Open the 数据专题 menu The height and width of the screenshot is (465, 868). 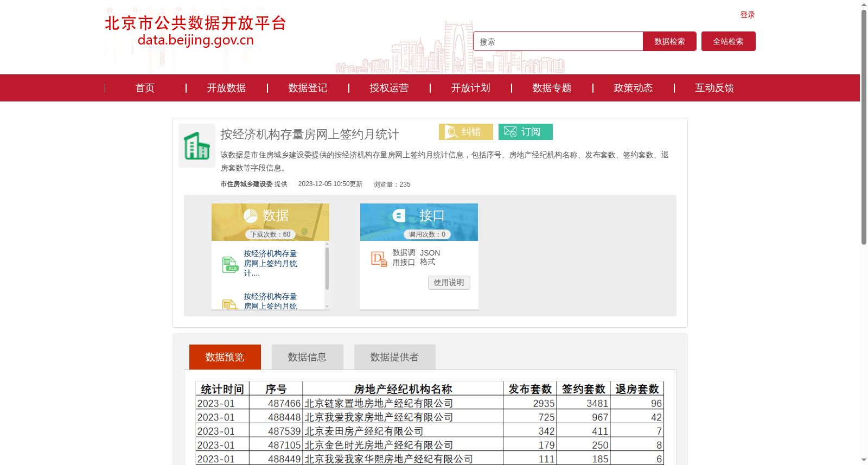pyautogui.click(x=552, y=88)
